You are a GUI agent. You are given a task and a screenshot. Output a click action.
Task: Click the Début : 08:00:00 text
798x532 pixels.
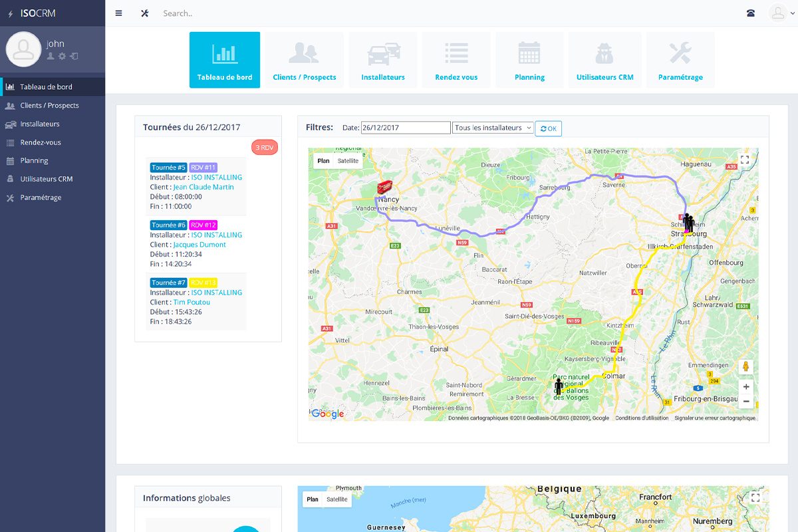click(176, 197)
